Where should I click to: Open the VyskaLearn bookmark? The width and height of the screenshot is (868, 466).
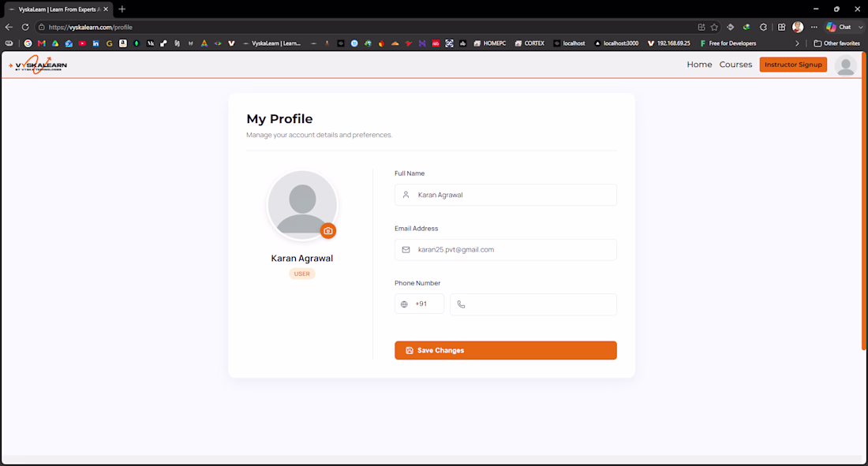tap(271, 43)
